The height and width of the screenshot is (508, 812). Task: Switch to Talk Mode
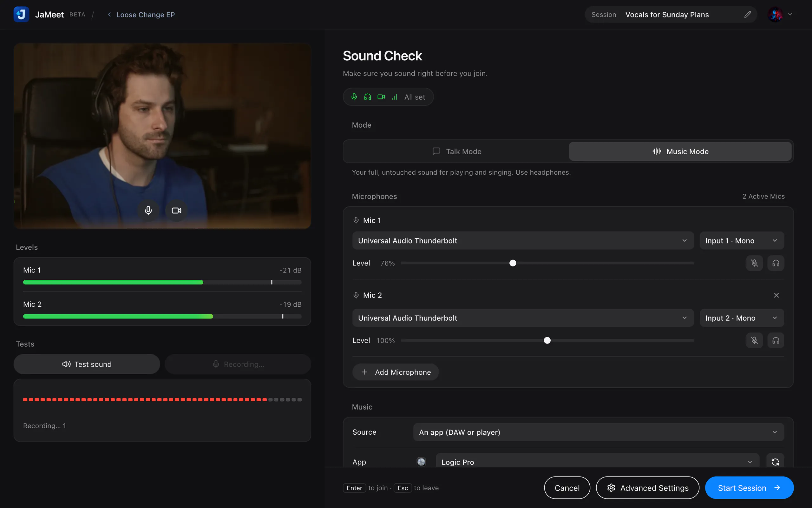[x=457, y=151]
